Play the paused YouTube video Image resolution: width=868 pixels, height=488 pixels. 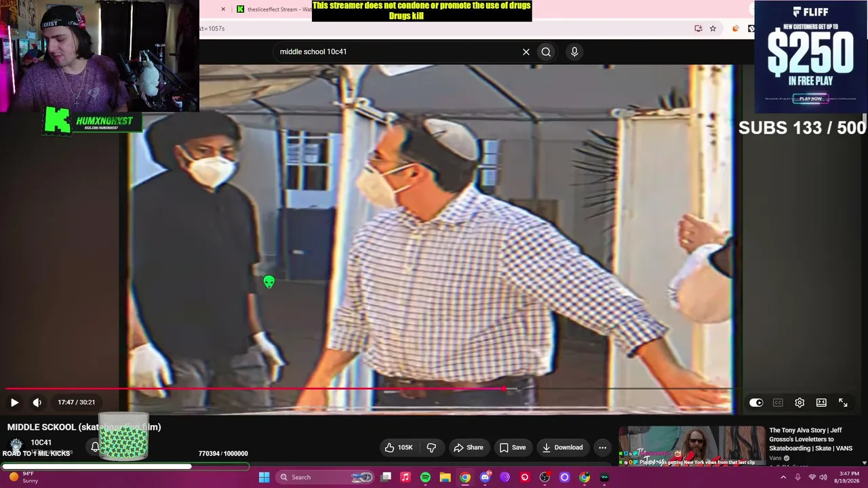coord(14,403)
